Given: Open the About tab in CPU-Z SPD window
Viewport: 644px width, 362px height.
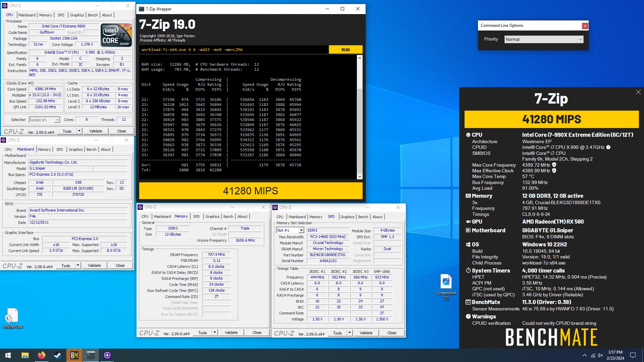Looking at the screenshot, I should pyautogui.click(x=377, y=217).
